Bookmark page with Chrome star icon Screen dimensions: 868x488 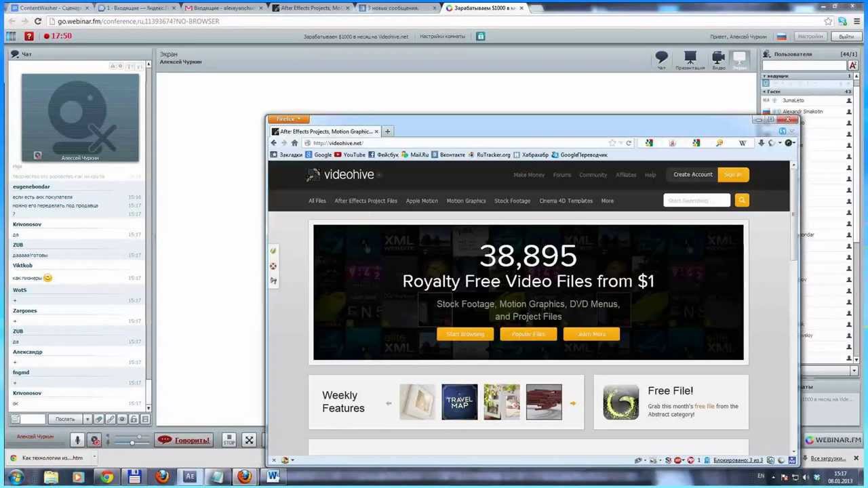click(x=828, y=21)
